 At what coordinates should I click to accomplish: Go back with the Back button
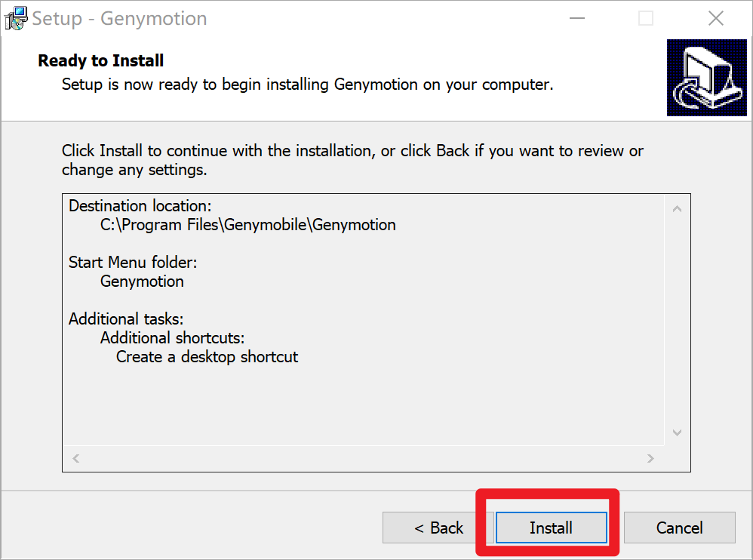(x=438, y=528)
